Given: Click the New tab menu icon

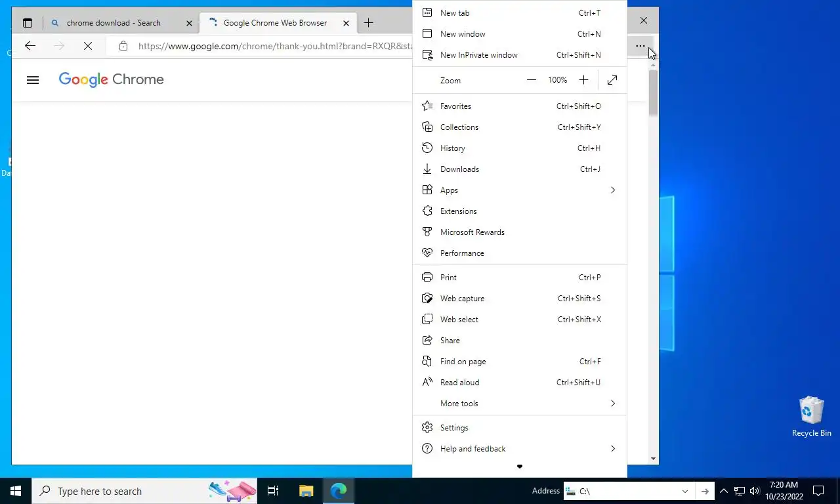Looking at the screenshot, I should 427,12.
